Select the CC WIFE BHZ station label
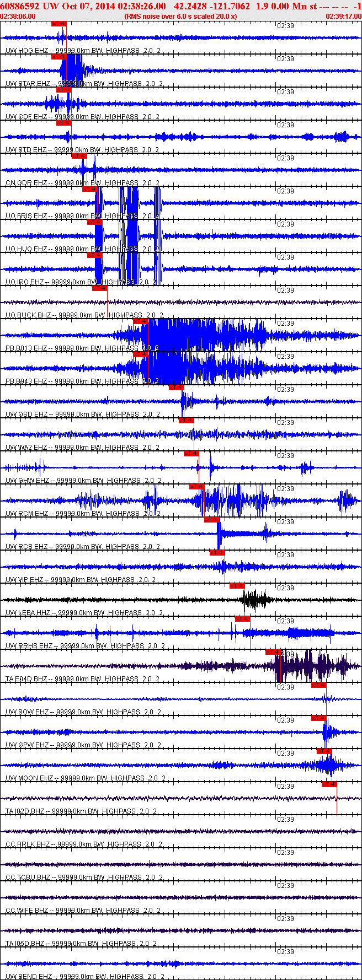 click(83, 911)
